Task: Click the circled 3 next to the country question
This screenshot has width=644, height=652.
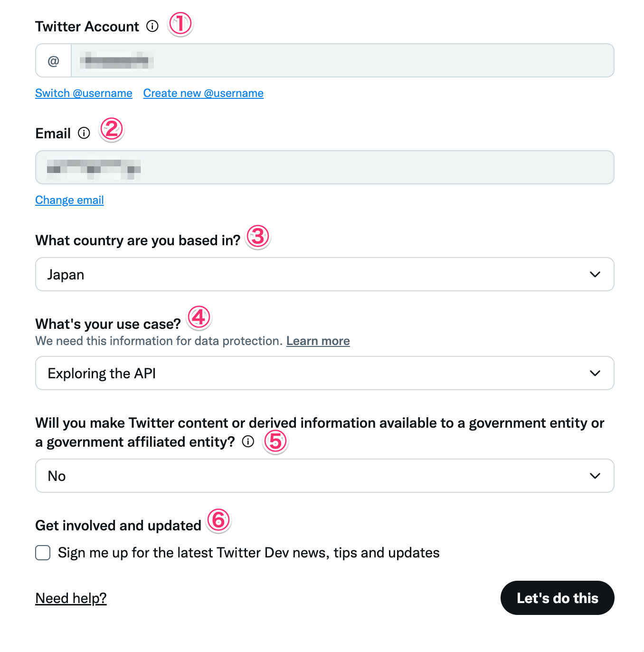Action: click(x=257, y=237)
